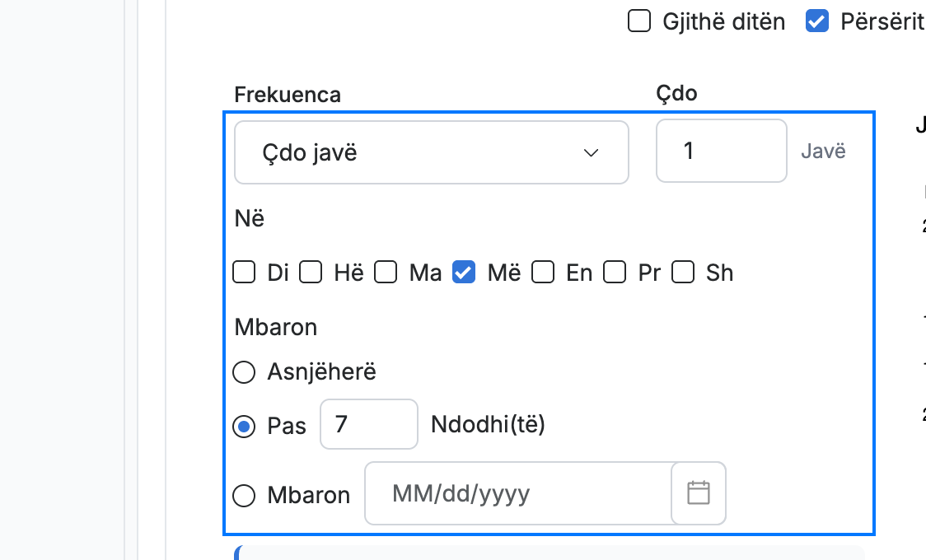Image resolution: width=926 pixels, height=560 pixels.
Task: Select the Pas occurrences radio button
Action: pyautogui.click(x=244, y=426)
